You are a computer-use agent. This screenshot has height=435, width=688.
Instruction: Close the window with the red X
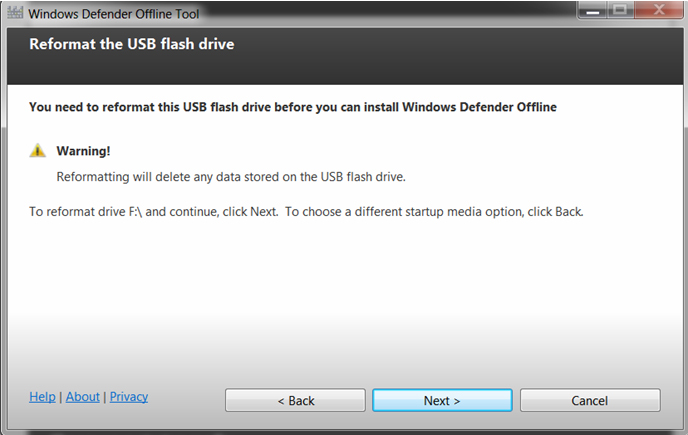click(x=659, y=10)
